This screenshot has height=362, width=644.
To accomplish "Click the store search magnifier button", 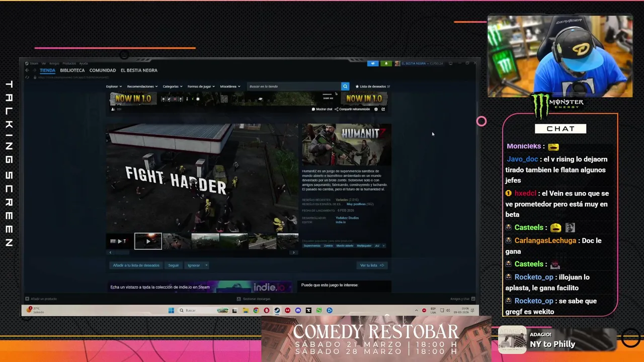I will 345,86.
